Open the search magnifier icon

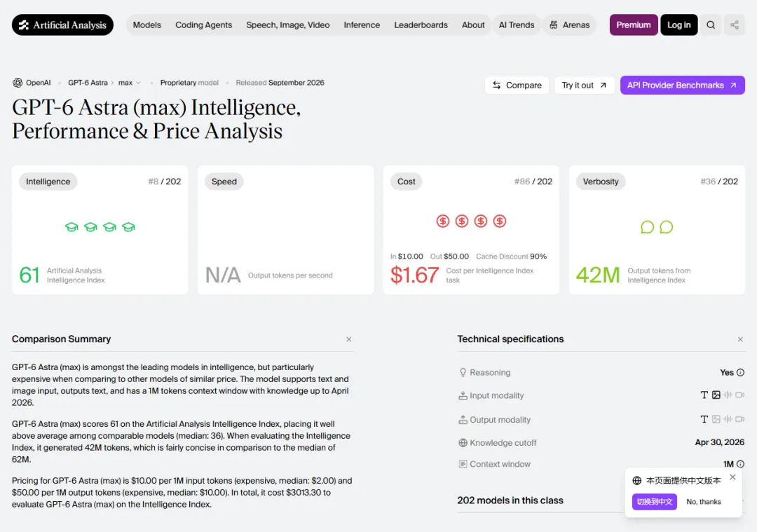pyautogui.click(x=711, y=25)
